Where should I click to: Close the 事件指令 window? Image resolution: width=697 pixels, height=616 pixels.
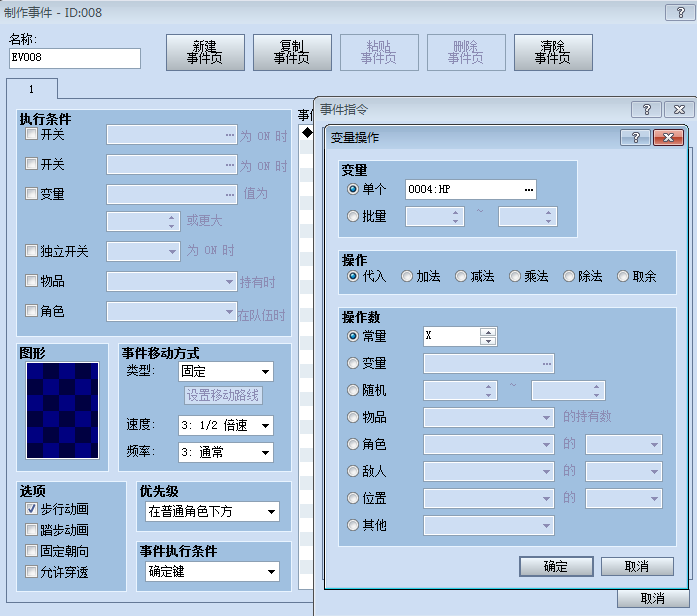point(679,109)
